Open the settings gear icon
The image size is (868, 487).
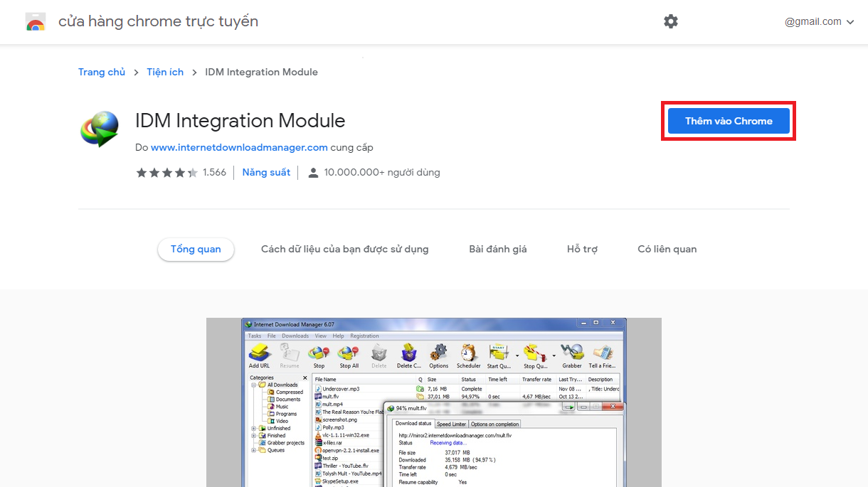click(x=671, y=21)
